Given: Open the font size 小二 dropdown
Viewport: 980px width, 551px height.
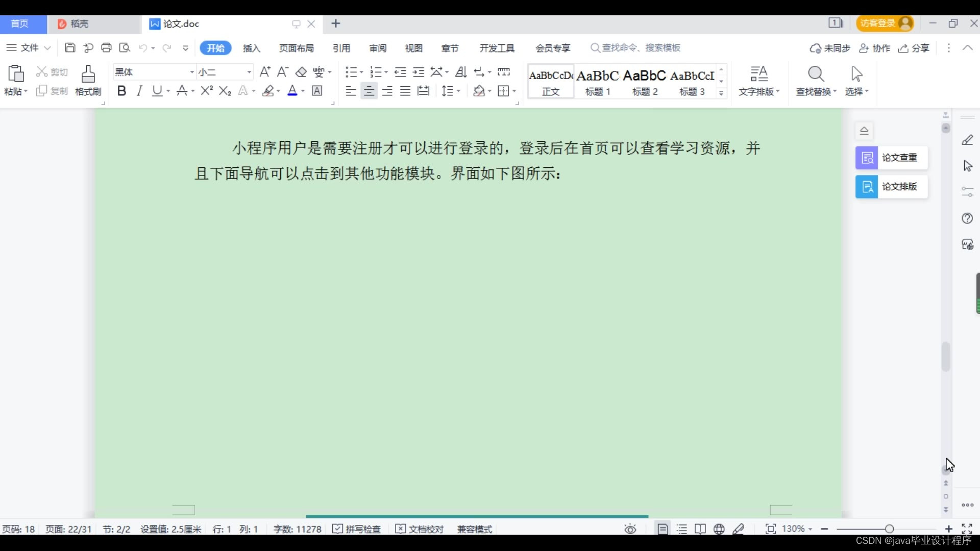Looking at the screenshot, I should point(249,72).
